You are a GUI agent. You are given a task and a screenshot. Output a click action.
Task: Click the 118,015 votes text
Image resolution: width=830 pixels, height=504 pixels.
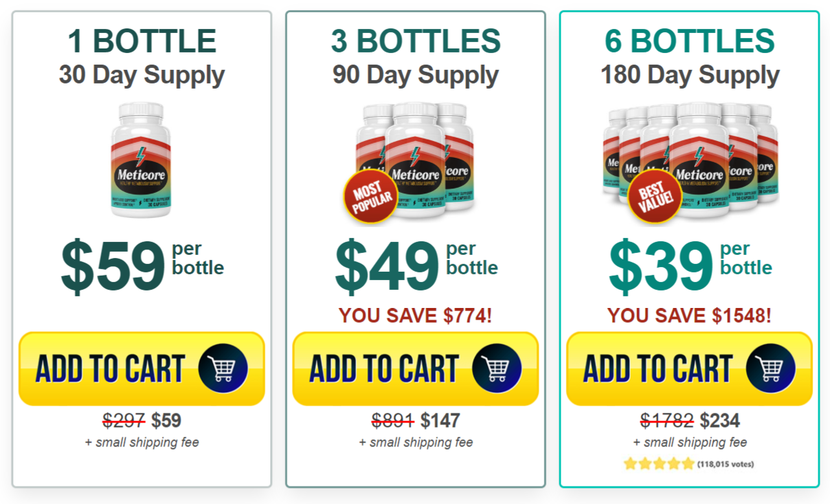[725, 464]
